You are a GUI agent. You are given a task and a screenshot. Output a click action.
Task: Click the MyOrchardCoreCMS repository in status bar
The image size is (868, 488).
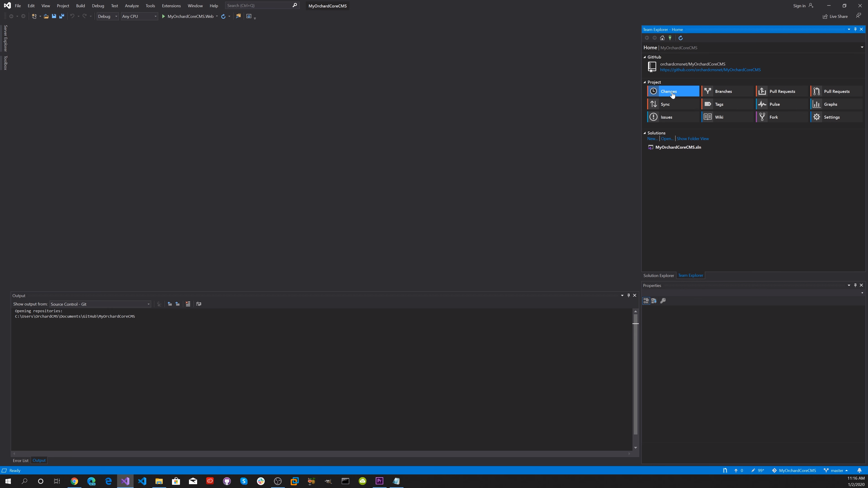794,470
